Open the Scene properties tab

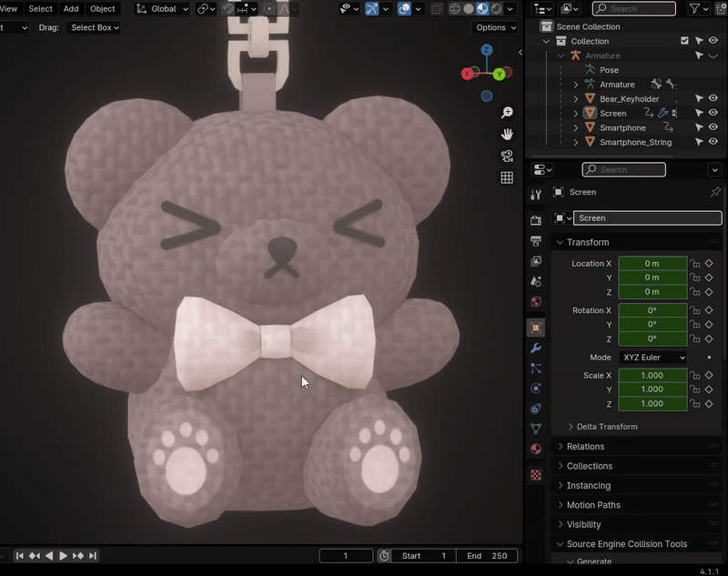pos(536,281)
